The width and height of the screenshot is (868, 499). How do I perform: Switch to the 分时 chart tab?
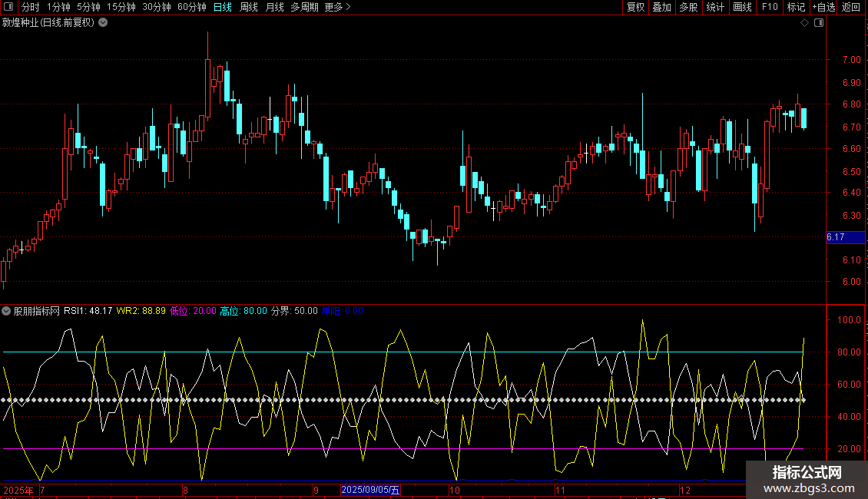30,7
